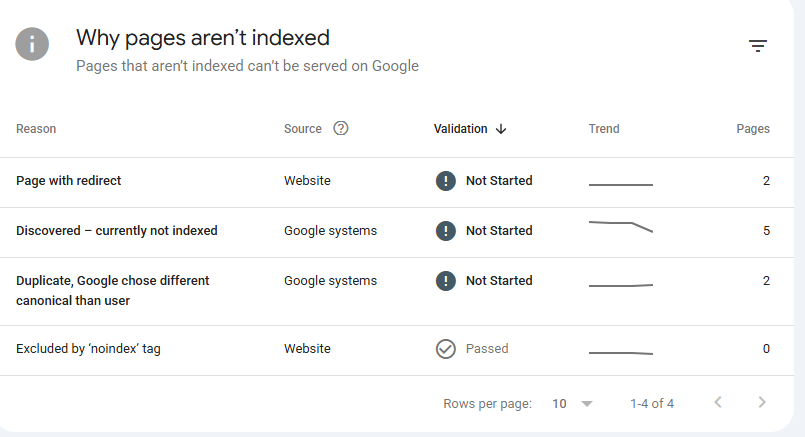This screenshot has width=805, height=437.
Task: Open Excluded by 'noindex' tag reason
Action: 88,349
